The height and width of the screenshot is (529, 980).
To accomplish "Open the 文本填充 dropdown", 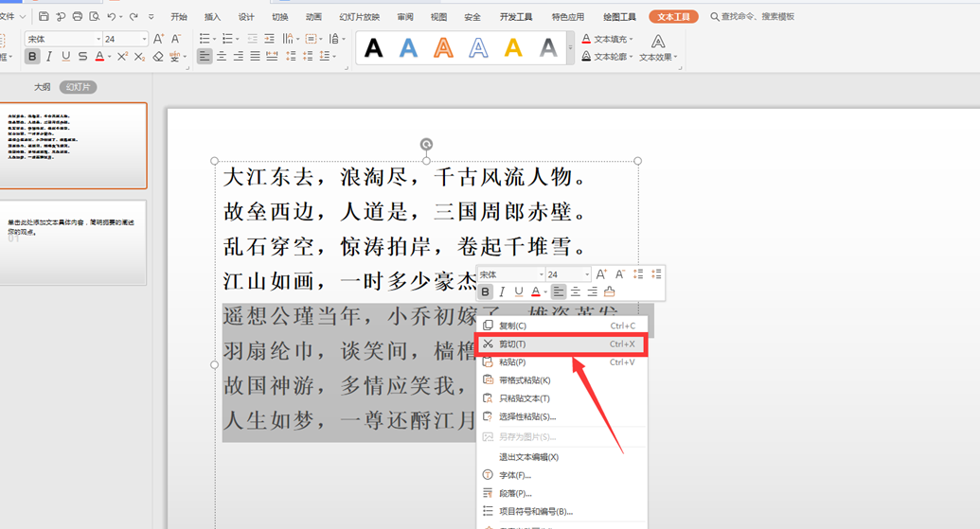I will point(608,39).
